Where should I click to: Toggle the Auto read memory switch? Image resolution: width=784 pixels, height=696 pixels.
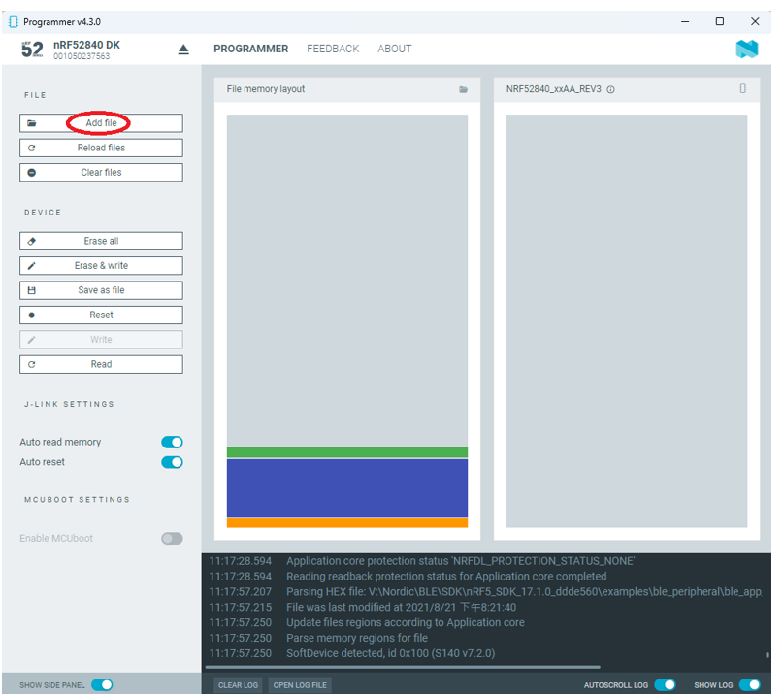click(x=172, y=442)
